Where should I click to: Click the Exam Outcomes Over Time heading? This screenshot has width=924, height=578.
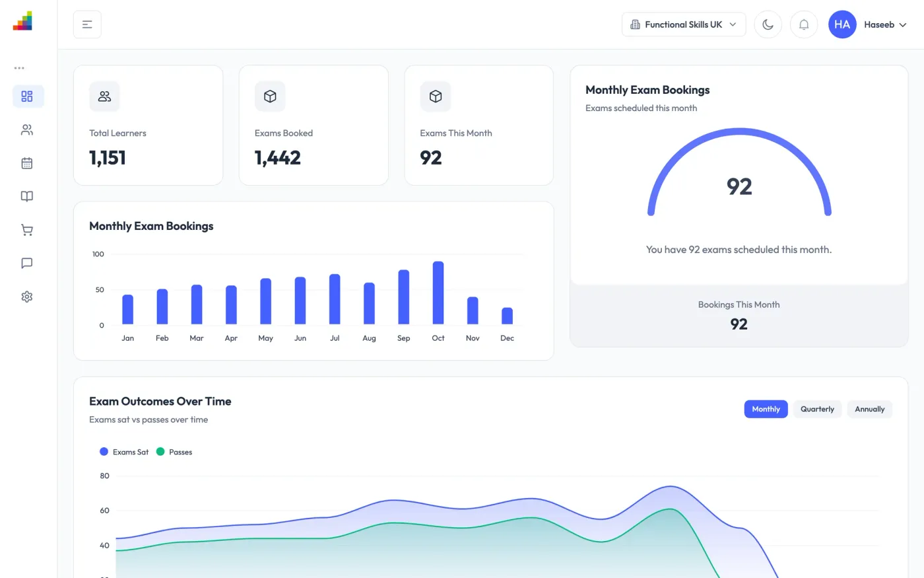coord(160,402)
